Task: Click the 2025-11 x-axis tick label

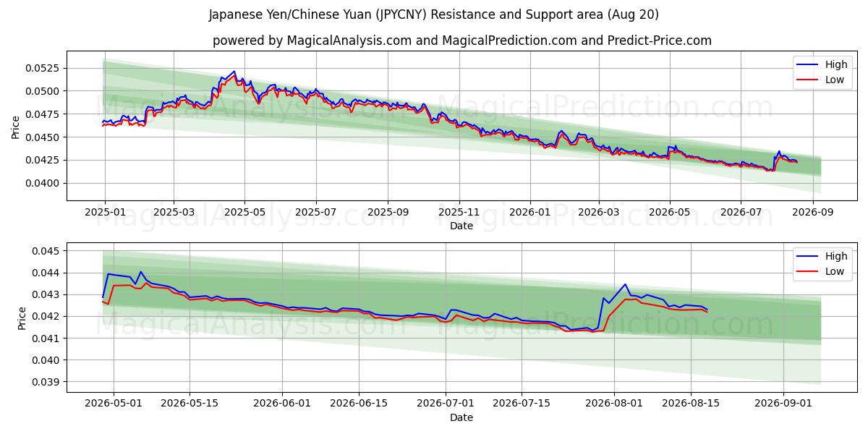Action: (459, 212)
